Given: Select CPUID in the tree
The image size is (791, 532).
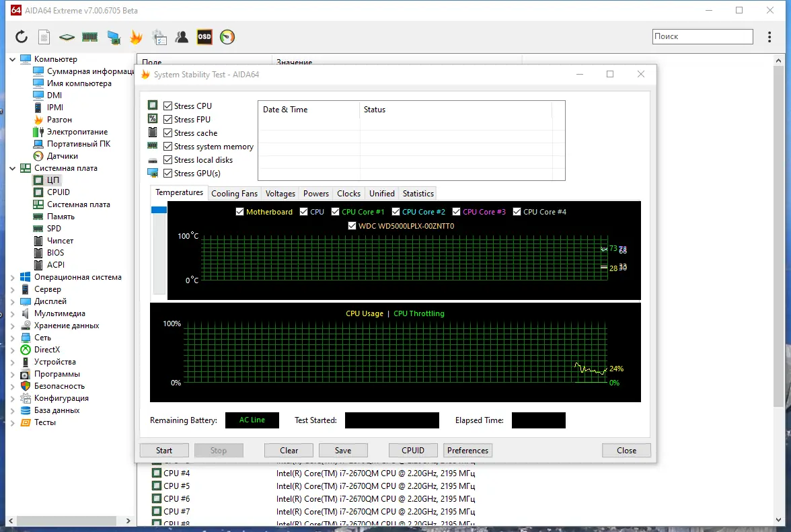Looking at the screenshot, I should pos(58,192).
